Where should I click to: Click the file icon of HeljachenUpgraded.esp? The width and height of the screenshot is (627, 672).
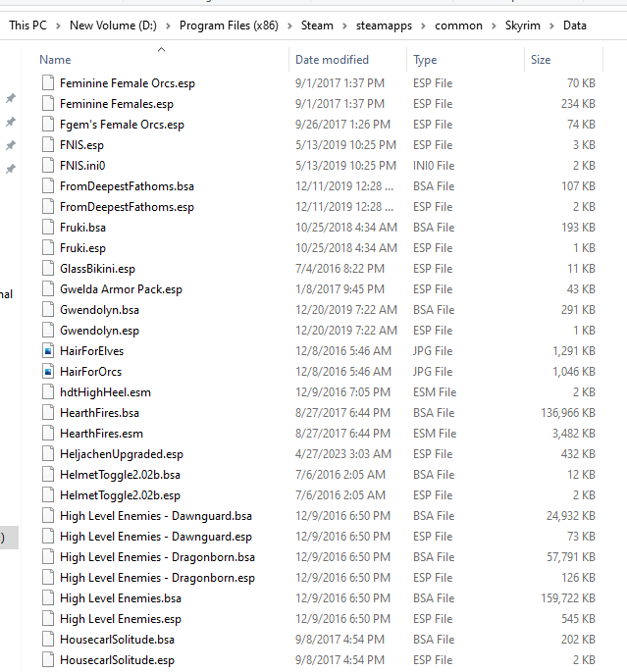[x=48, y=454]
